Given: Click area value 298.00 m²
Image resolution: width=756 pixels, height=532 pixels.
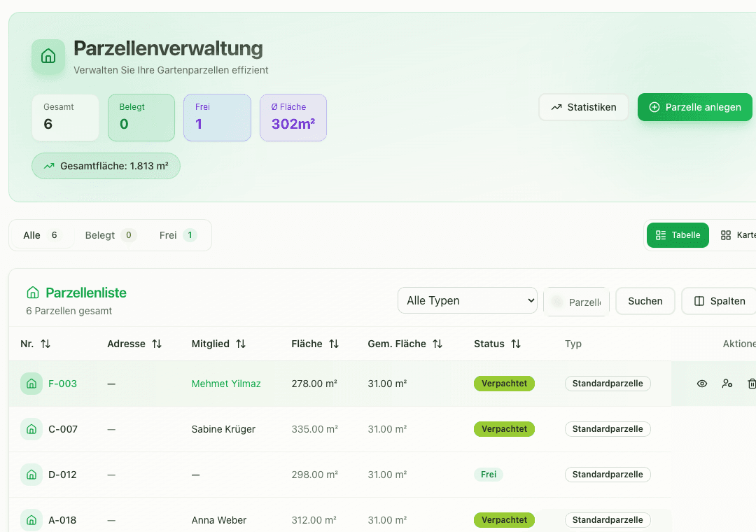Looking at the screenshot, I should [x=314, y=475].
